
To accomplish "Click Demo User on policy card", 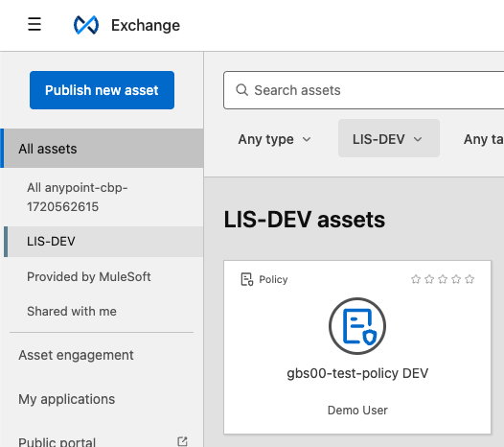I will 357,411.
